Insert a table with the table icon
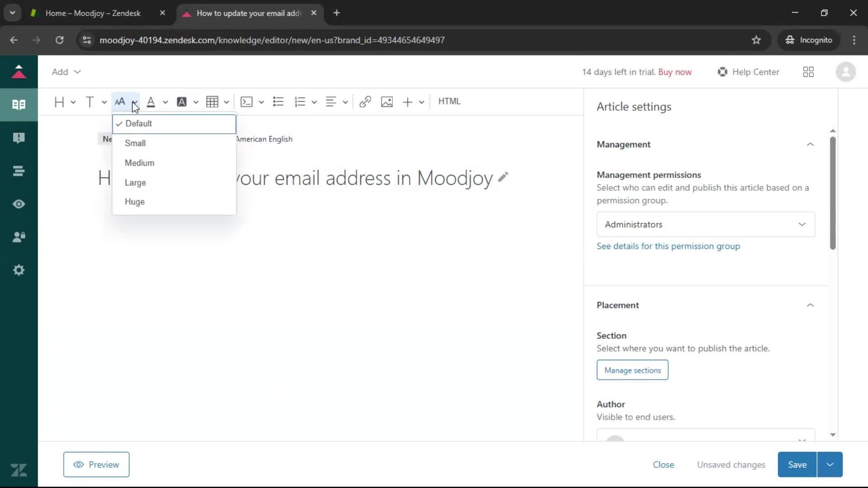 (212, 102)
